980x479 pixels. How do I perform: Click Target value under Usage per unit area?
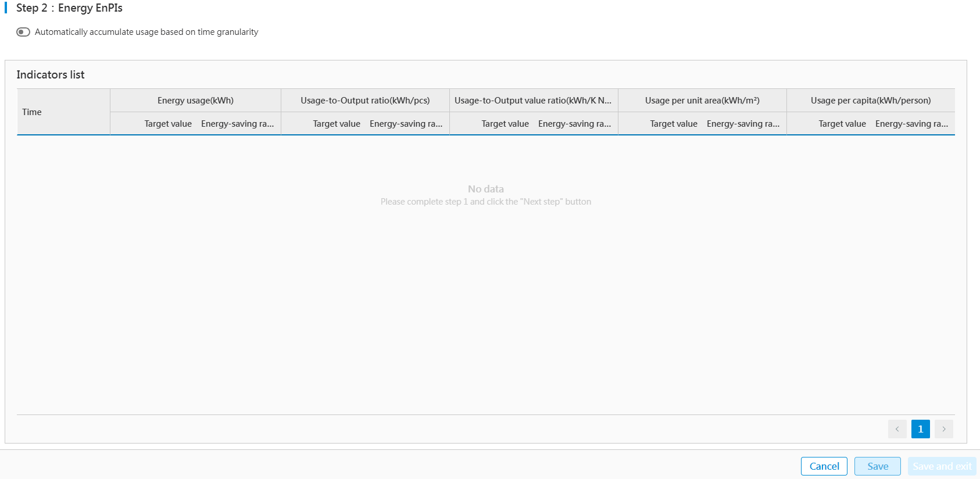point(674,124)
